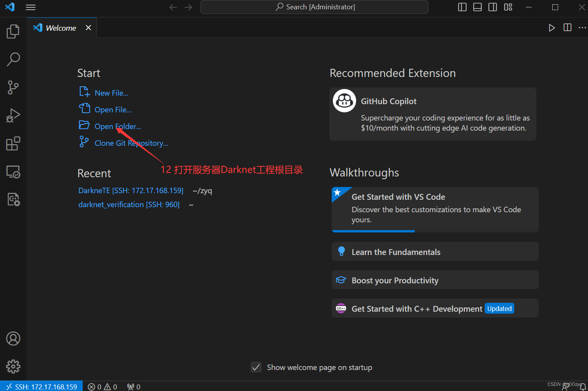Open the editor More Actions ellipsis
The image size is (588, 391).
pos(582,28)
